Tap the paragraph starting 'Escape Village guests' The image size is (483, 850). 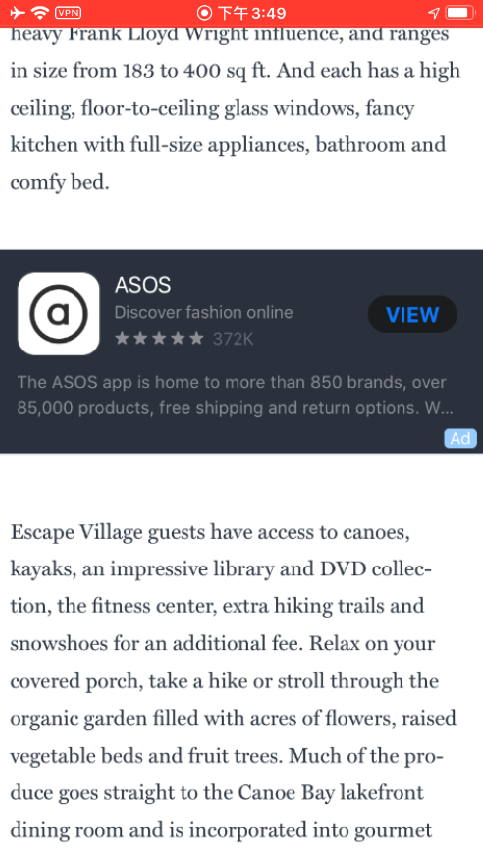[x=234, y=681]
